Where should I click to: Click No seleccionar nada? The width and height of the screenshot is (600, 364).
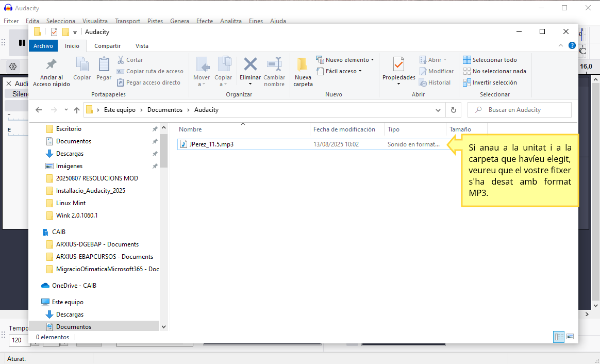[494, 71]
